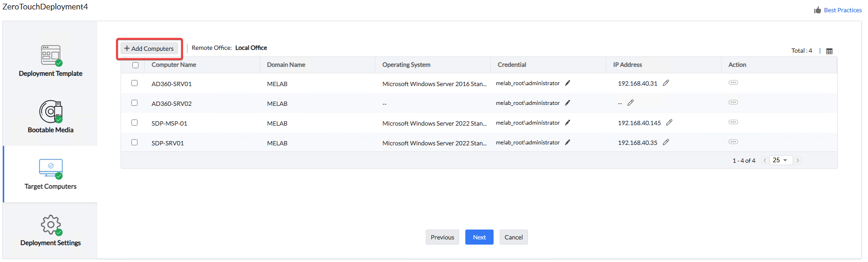Edit IP address 192.168.40.31

(666, 83)
